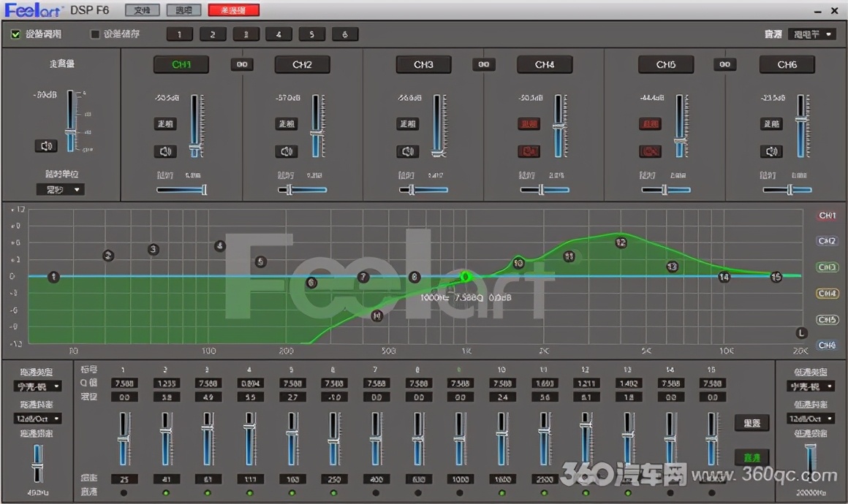Open the 12dB/Oct high-pass slope dropdown

coord(38,419)
